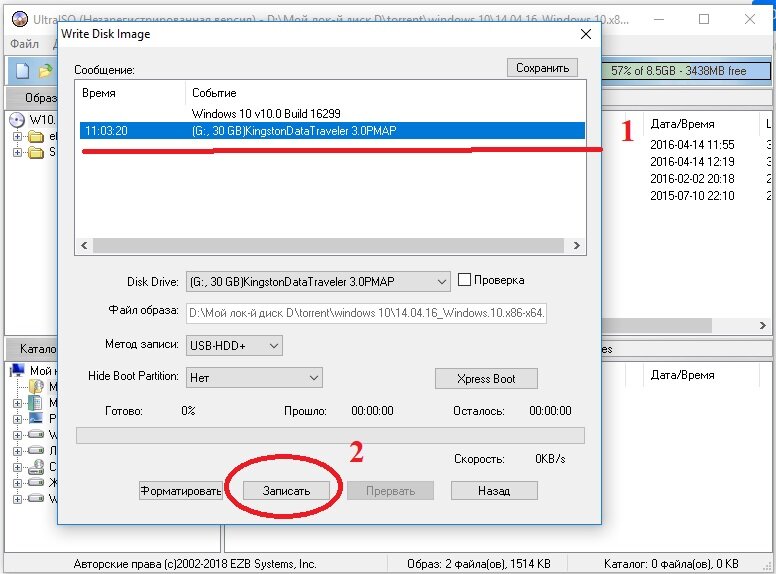Click the New file icon in UltraISO toolbar
This screenshot has width=776, height=574.
coord(23,71)
